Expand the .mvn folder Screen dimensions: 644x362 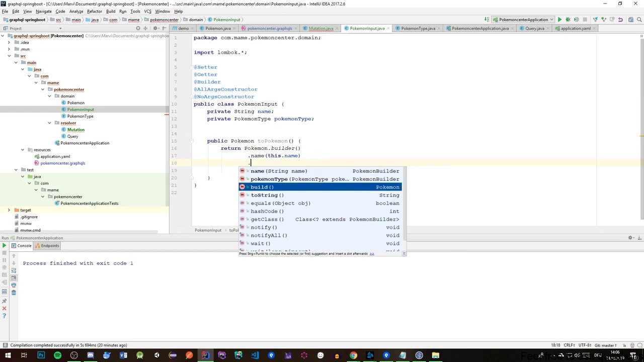9,49
